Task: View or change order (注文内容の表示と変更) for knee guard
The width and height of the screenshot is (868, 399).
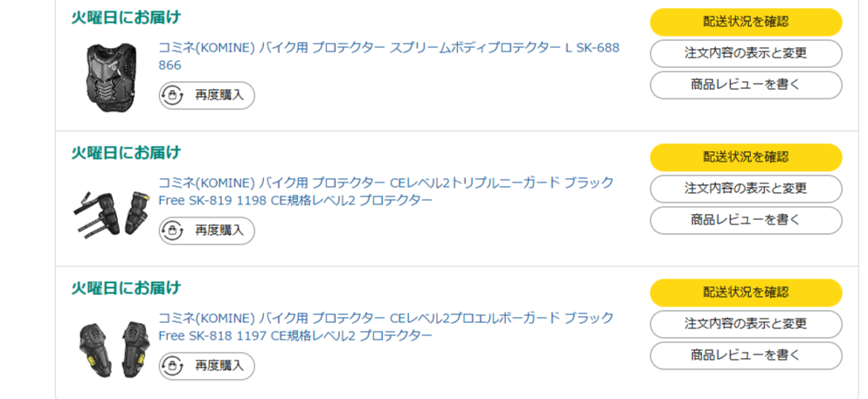Action: (x=746, y=189)
